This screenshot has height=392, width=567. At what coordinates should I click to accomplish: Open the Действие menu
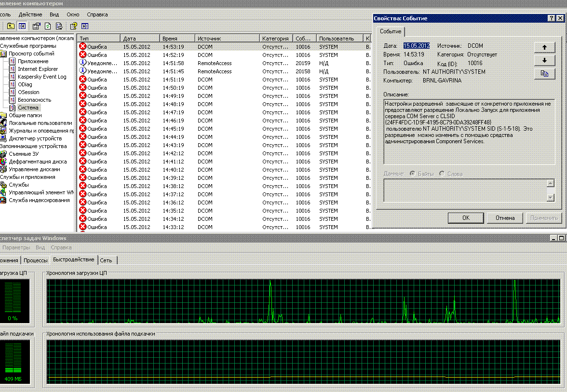point(30,14)
